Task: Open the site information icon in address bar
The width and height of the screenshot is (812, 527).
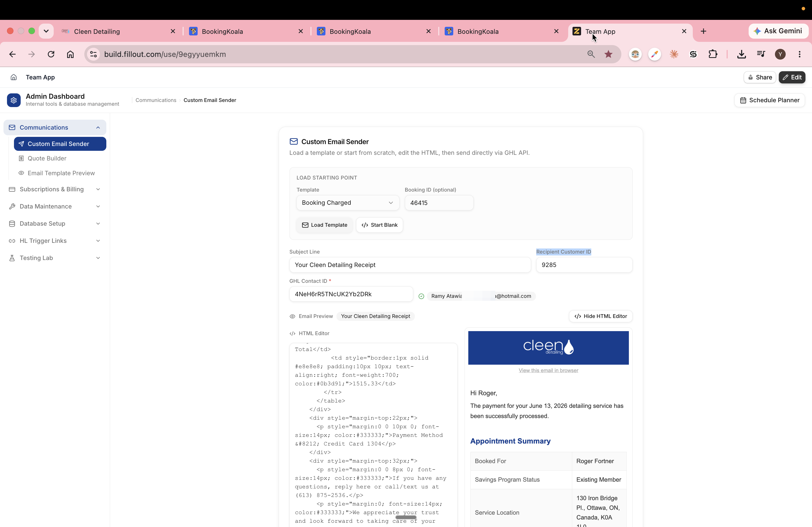Action: 93,54
